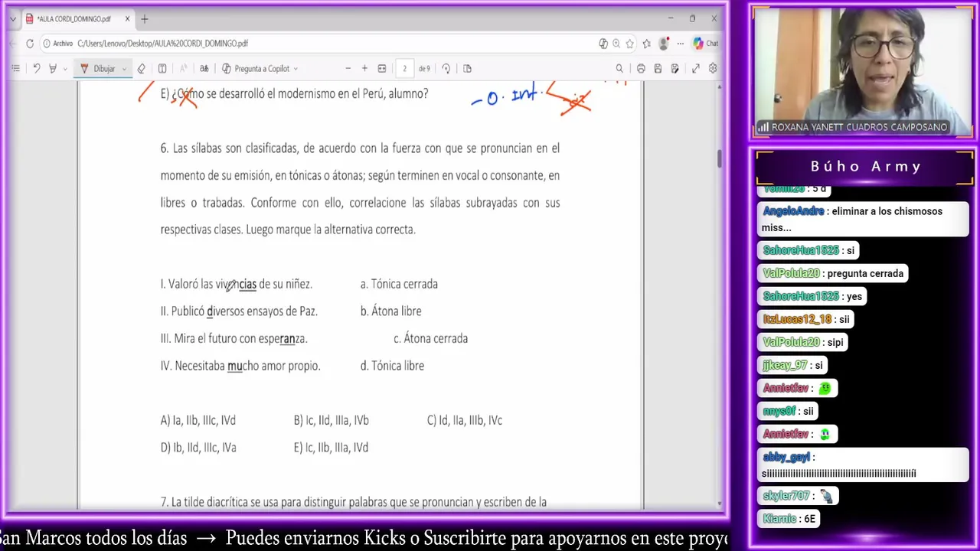Click the fit to width icon
This screenshot has width=980, height=551.
click(382, 69)
